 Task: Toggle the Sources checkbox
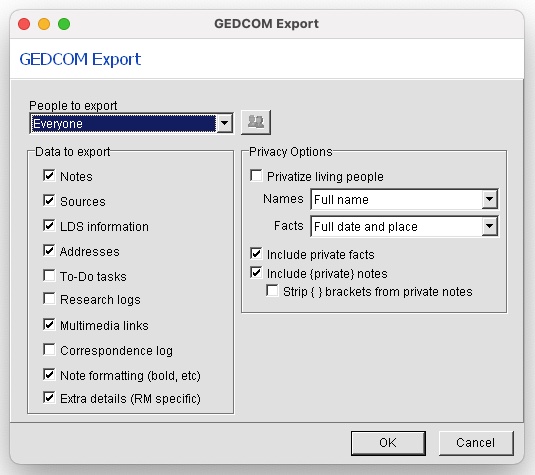[x=49, y=201]
